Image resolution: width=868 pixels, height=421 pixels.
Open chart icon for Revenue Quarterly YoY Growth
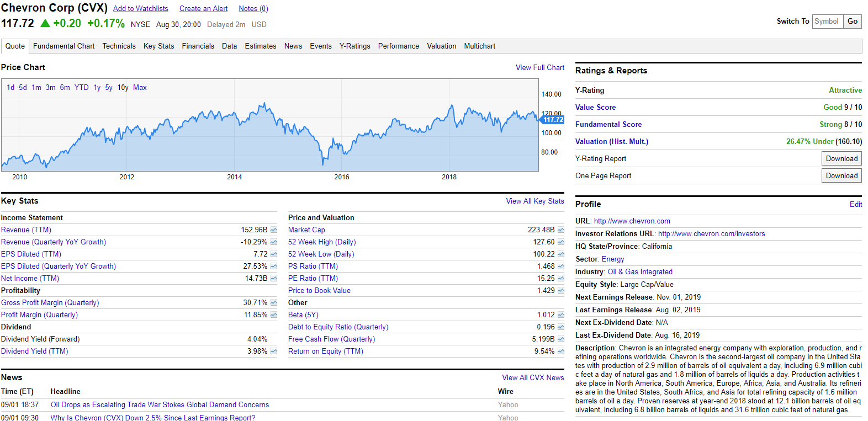(274, 242)
